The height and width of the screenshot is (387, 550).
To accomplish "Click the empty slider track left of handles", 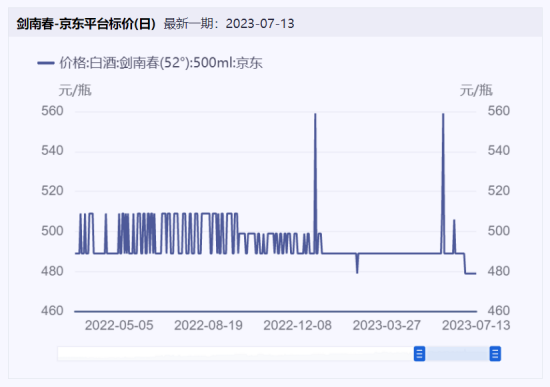I will point(236,353).
